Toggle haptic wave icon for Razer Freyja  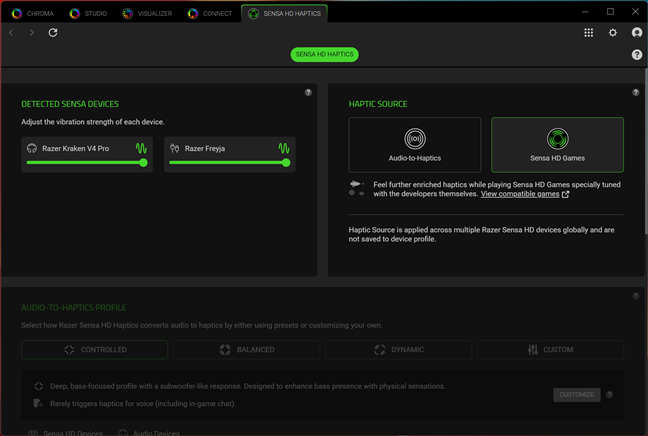(284, 148)
